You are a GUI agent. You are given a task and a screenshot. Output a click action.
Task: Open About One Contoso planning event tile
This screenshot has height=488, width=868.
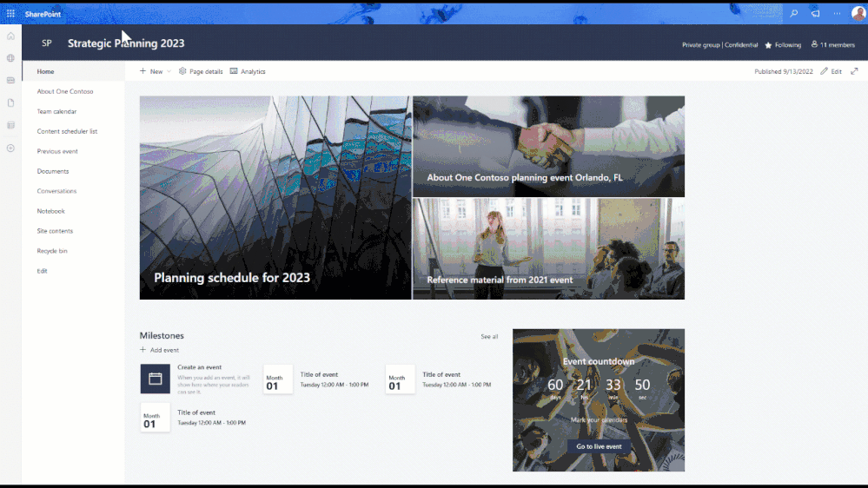(548, 147)
